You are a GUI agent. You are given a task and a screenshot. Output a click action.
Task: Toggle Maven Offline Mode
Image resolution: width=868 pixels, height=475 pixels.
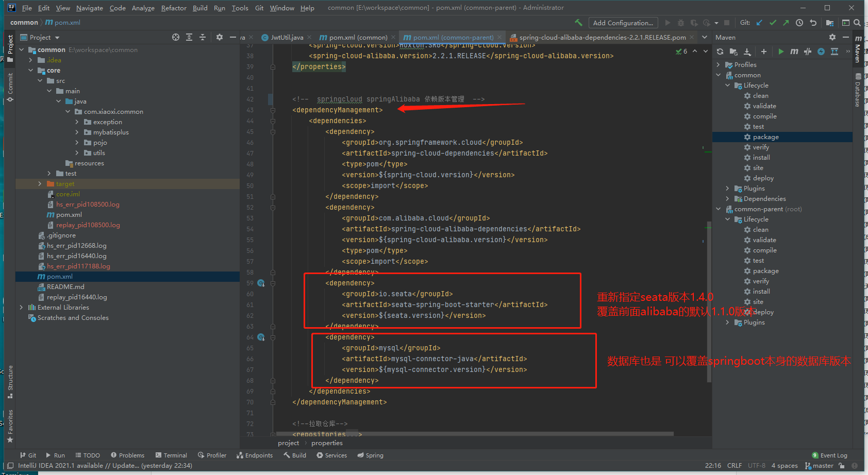(808, 52)
